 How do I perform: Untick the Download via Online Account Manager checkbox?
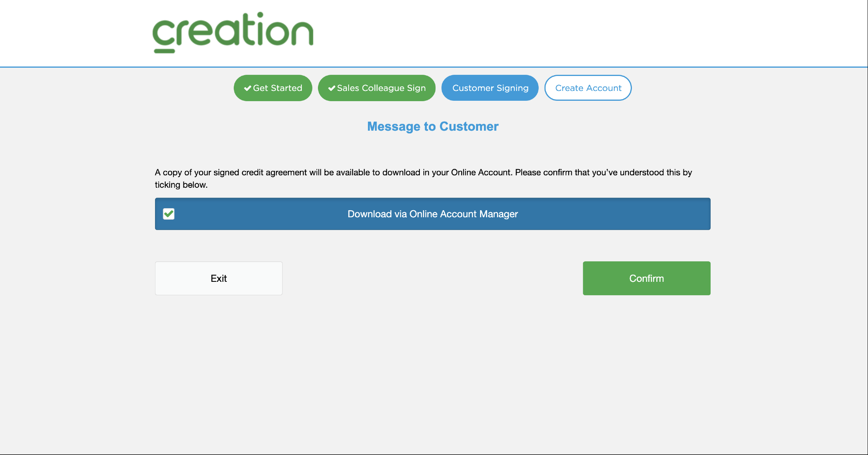coord(169,214)
